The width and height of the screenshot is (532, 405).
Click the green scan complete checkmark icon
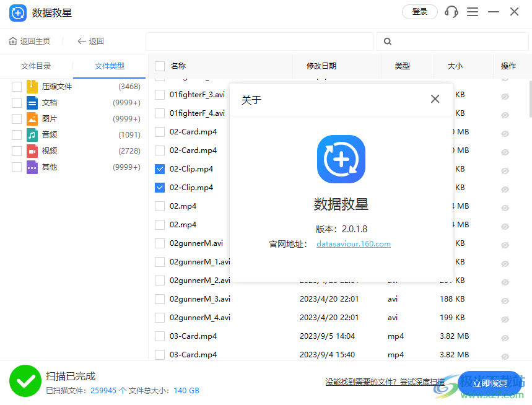tap(25, 381)
